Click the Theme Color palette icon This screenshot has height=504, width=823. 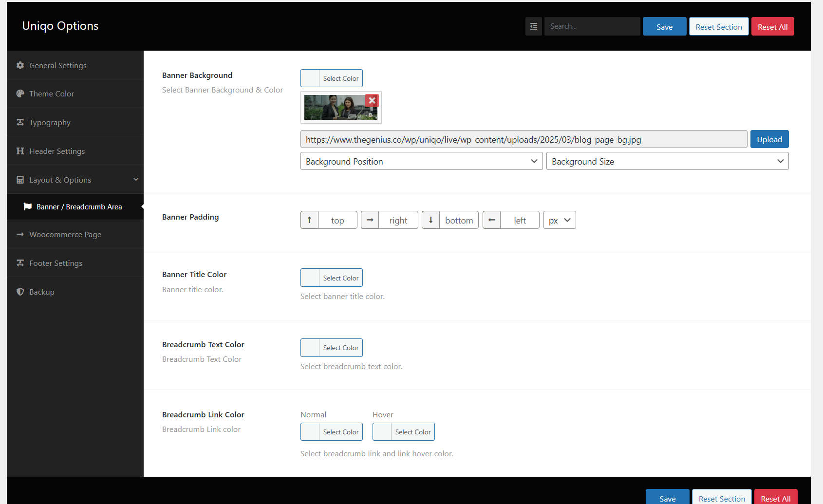pyautogui.click(x=20, y=93)
